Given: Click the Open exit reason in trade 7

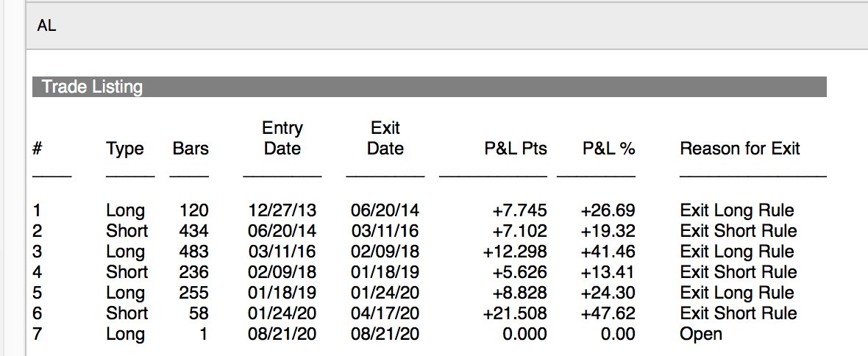Looking at the screenshot, I should point(701,334).
